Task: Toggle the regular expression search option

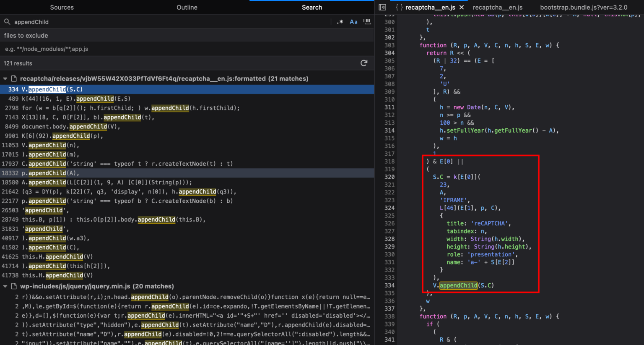Action: pyautogui.click(x=340, y=22)
